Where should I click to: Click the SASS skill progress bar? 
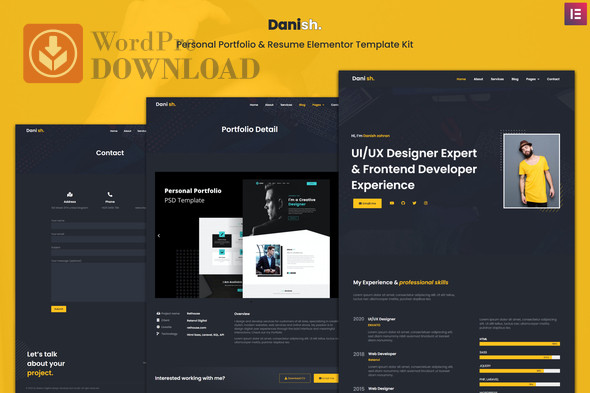point(520,357)
